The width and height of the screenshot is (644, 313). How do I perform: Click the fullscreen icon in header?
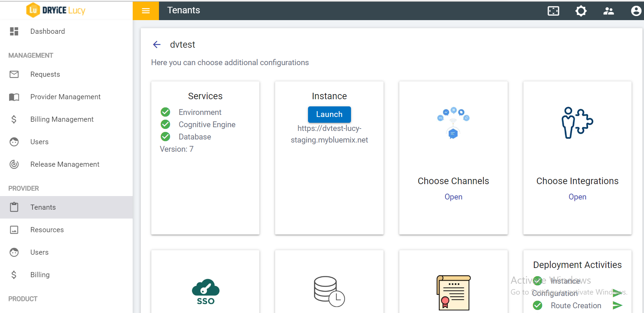(553, 11)
